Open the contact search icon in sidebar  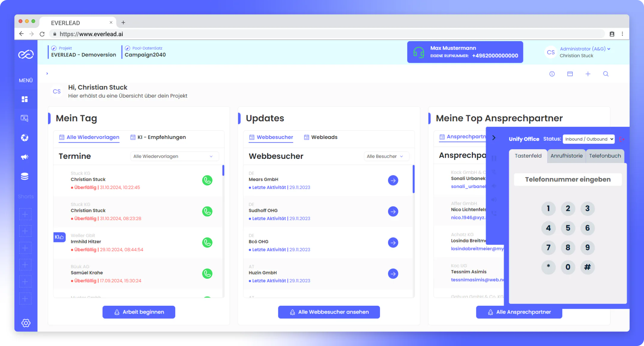tap(25, 118)
